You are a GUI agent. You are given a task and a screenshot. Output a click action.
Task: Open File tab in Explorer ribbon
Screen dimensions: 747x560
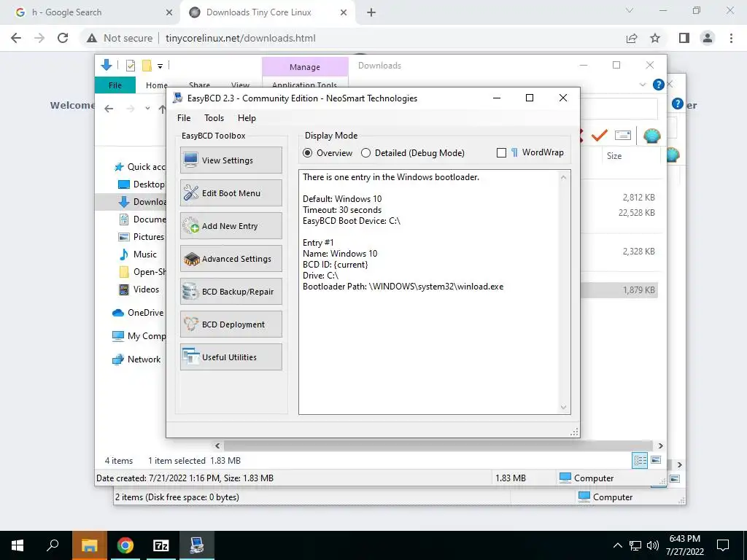click(115, 85)
